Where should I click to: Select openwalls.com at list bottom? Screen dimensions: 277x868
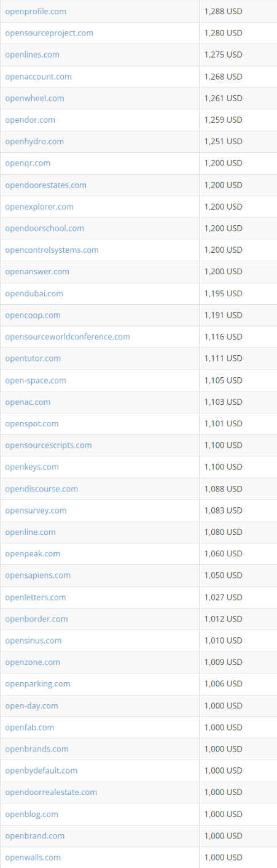[33, 857]
